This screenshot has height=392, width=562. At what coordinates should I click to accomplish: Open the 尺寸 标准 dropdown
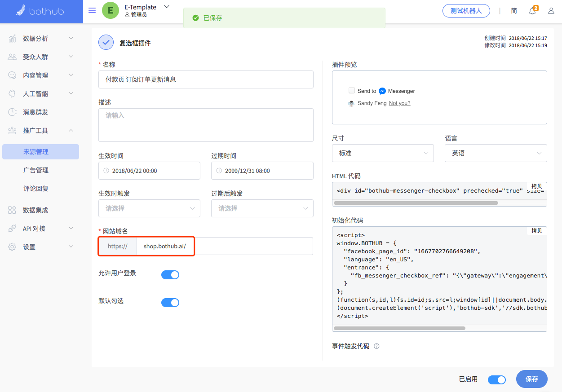click(383, 153)
